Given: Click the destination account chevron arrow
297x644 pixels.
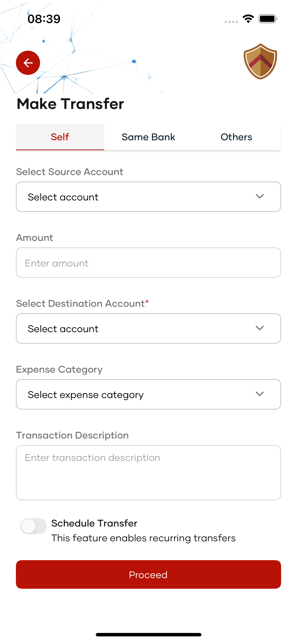Looking at the screenshot, I should pyautogui.click(x=260, y=328).
